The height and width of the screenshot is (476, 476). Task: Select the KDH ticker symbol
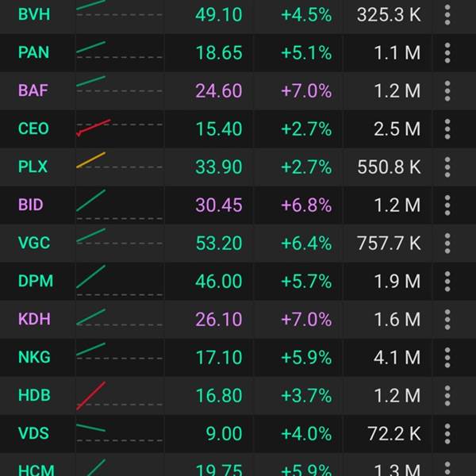point(34,319)
